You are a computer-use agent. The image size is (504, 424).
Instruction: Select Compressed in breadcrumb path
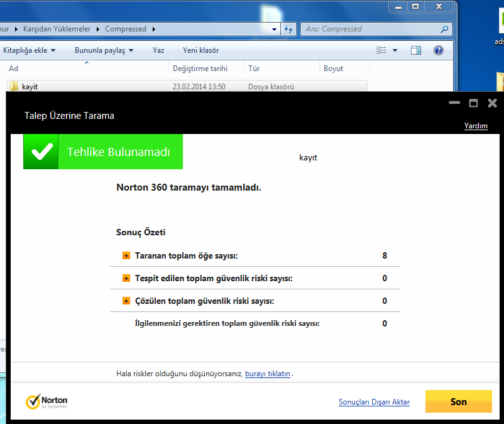pyautogui.click(x=125, y=29)
